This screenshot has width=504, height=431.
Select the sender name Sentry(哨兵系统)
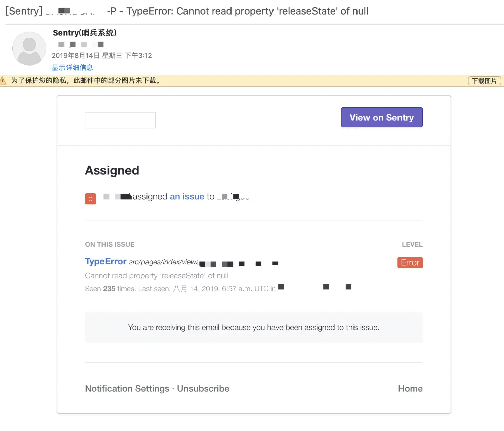pos(85,33)
